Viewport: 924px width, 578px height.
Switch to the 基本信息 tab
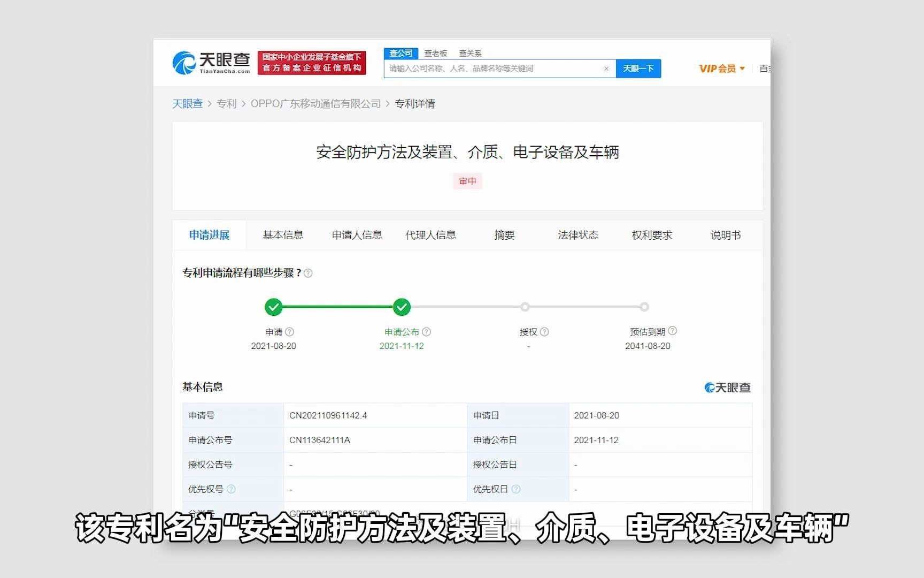click(x=283, y=235)
